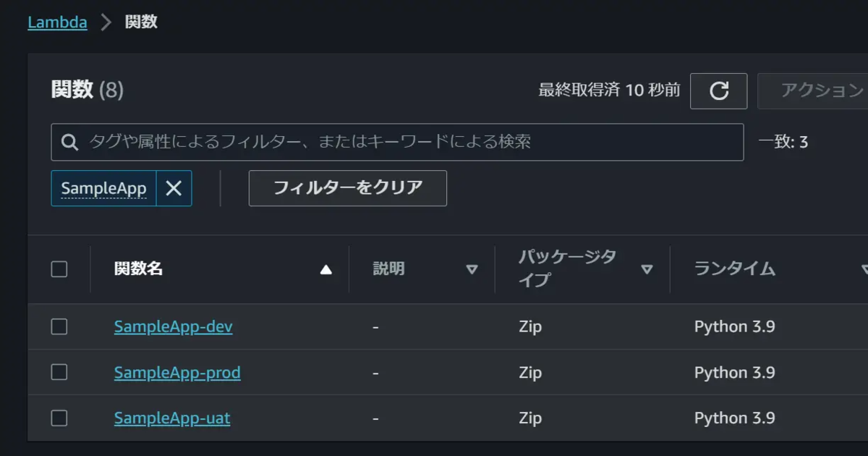
Task: Open the アクション dropdown button
Action: 813,90
